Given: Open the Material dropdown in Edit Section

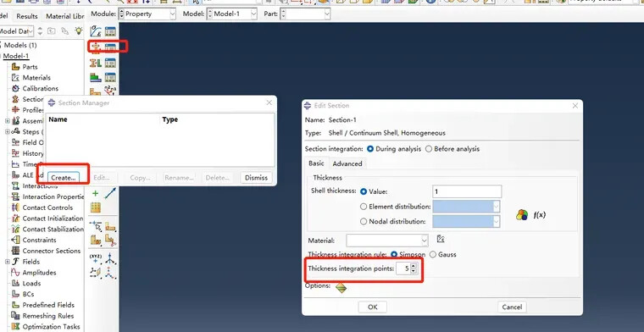Looking at the screenshot, I should (387, 240).
